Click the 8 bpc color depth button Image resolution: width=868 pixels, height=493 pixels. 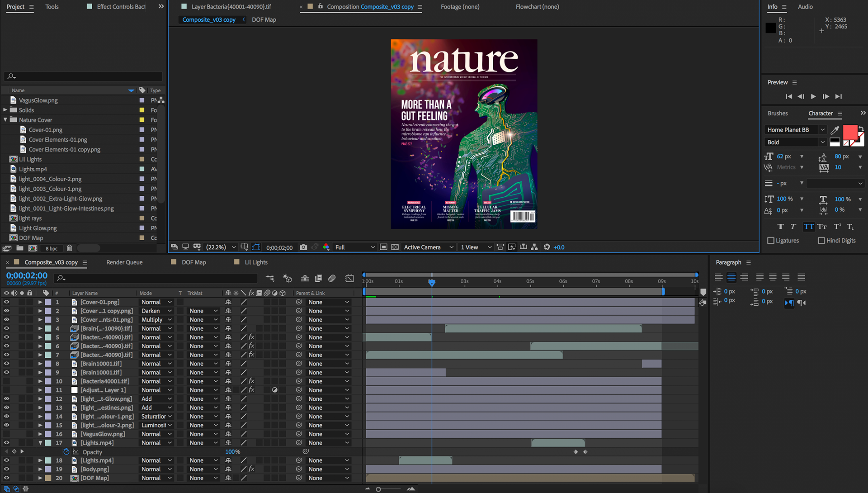[52, 248]
